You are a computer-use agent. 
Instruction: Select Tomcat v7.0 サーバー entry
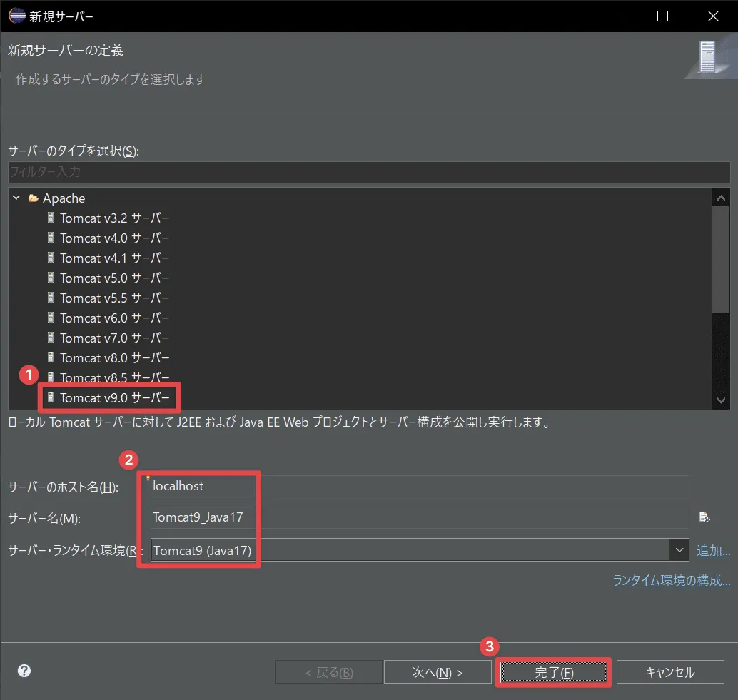(x=114, y=338)
